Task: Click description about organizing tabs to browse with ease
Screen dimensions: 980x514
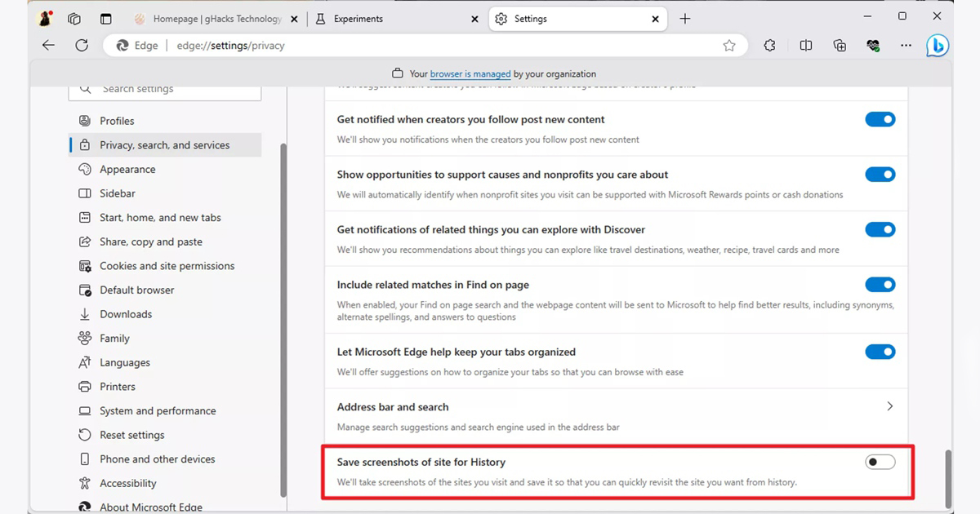Action: point(510,372)
